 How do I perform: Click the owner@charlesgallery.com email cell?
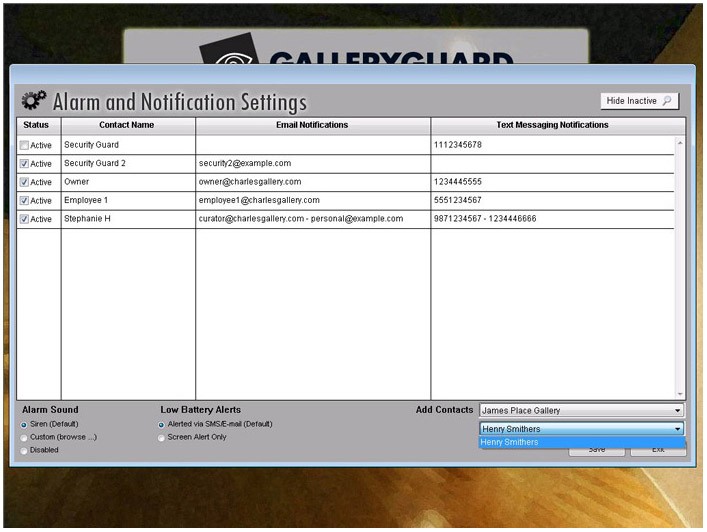(x=250, y=182)
